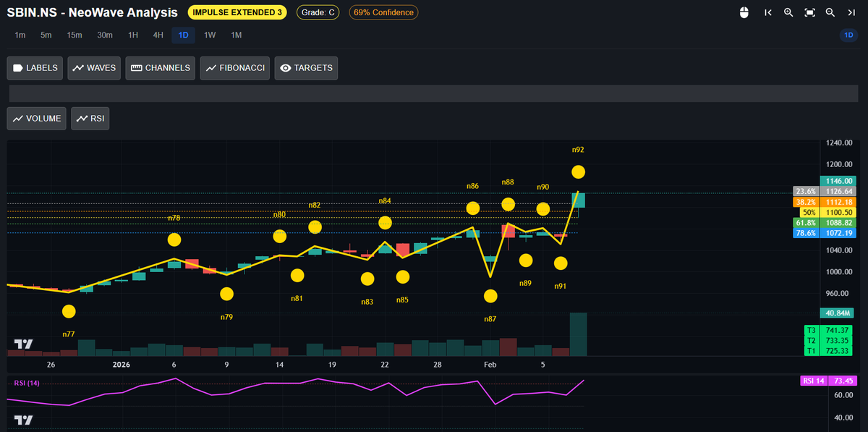This screenshot has width=868, height=432.
Task: Click the wave point marker n81
Action: click(x=297, y=276)
